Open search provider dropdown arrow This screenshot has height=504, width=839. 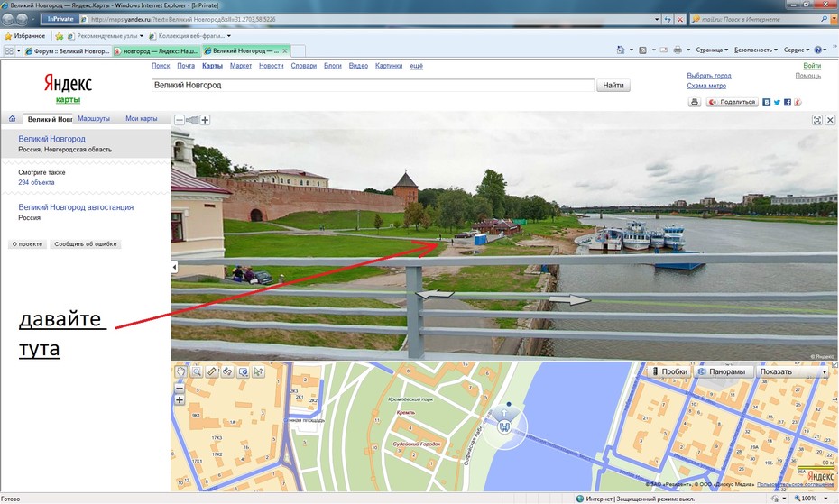point(833,19)
